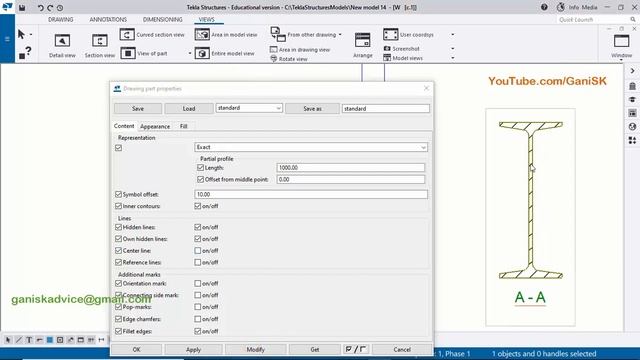The width and height of the screenshot is (640, 360).
Task: Enable Reference lines on/off checkbox
Action: (x=198, y=262)
